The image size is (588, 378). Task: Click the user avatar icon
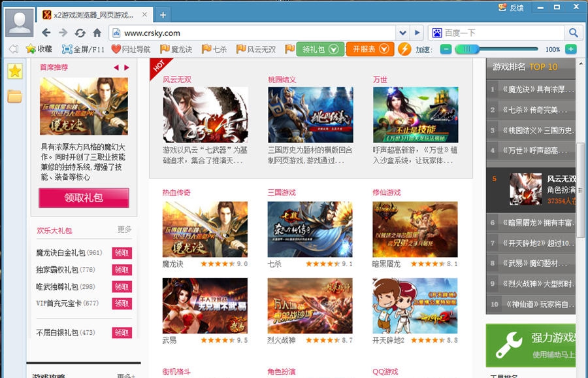pyautogui.click(x=19, y=22)
